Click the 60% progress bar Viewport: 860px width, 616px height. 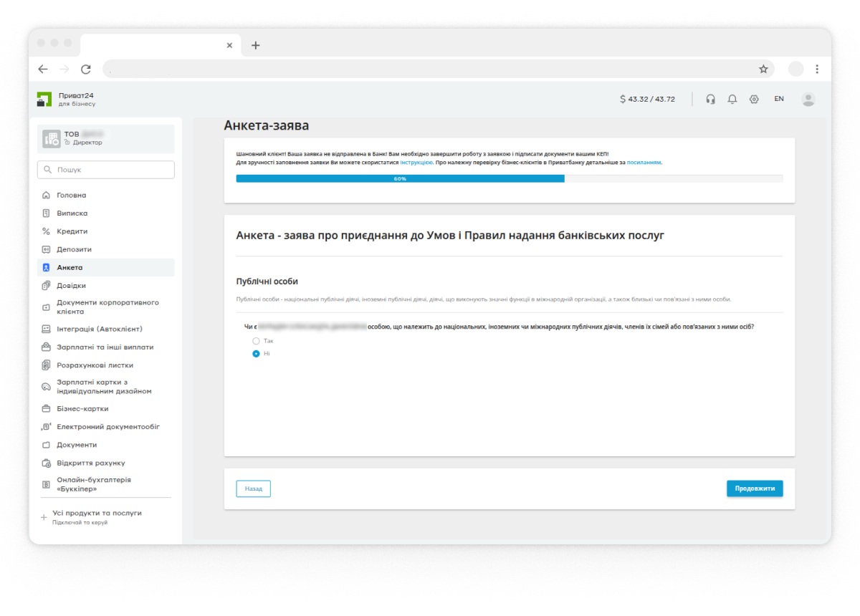(509, 178)
